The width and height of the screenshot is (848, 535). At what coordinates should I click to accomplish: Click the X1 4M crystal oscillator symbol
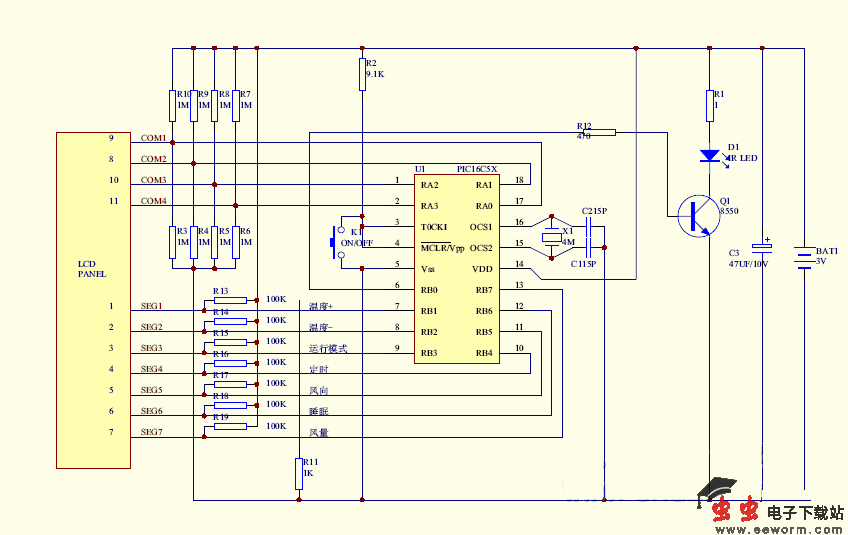click(549, 237)
